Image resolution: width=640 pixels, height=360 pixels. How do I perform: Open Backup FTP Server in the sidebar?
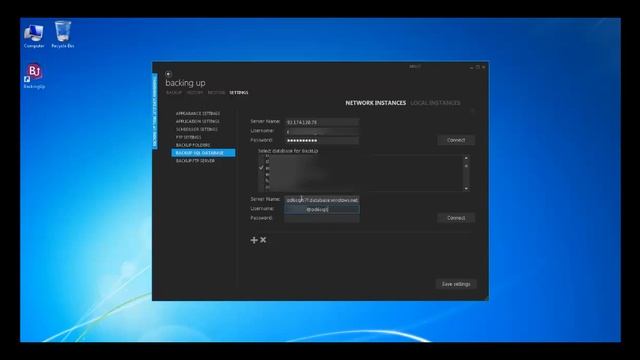click(195, 161)
